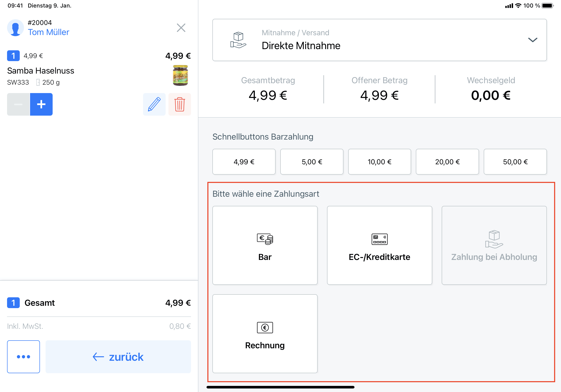
Task: Tap Samba Haselnuss product thumbnail
Action: [x=180, y=75]
